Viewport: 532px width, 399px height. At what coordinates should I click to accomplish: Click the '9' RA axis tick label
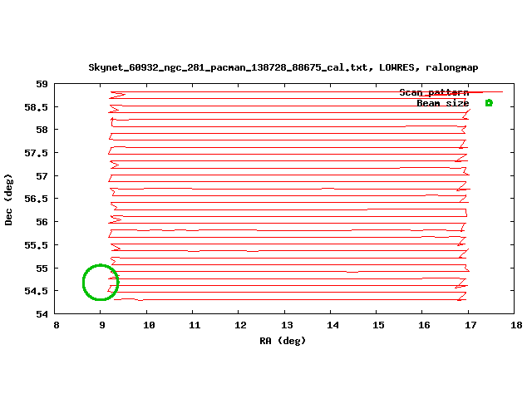coord(102,325)
